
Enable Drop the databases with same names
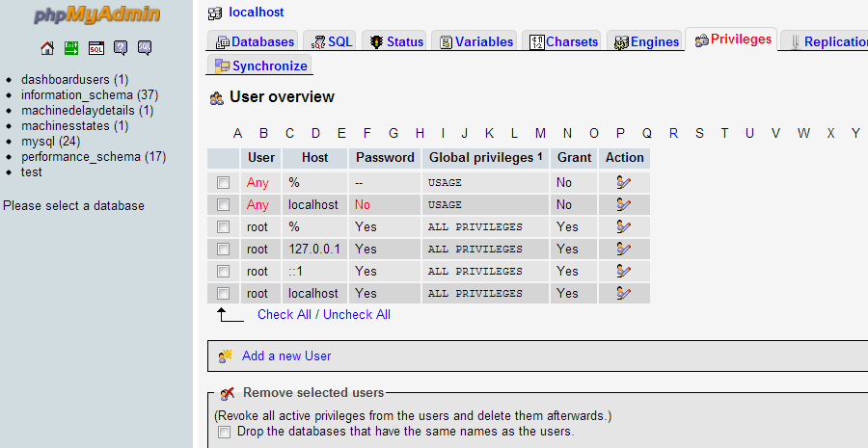[x=224, y=432]
